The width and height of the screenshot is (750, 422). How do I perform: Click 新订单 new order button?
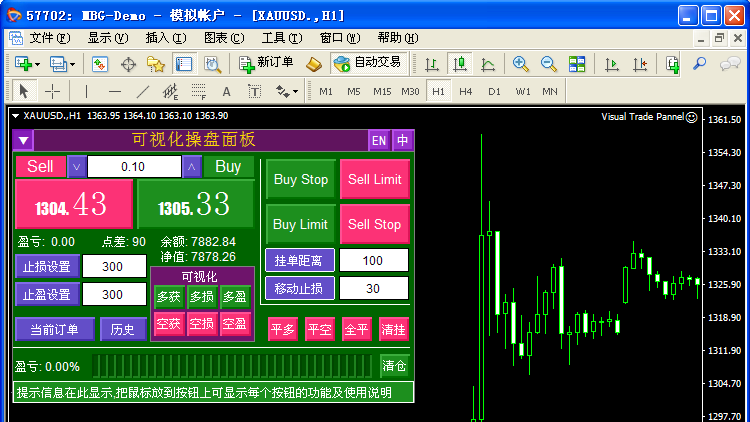266,63
